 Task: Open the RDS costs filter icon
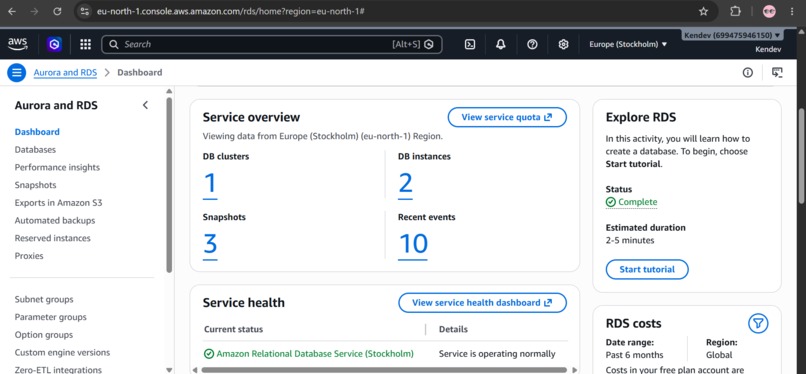(x=758, y=323)
